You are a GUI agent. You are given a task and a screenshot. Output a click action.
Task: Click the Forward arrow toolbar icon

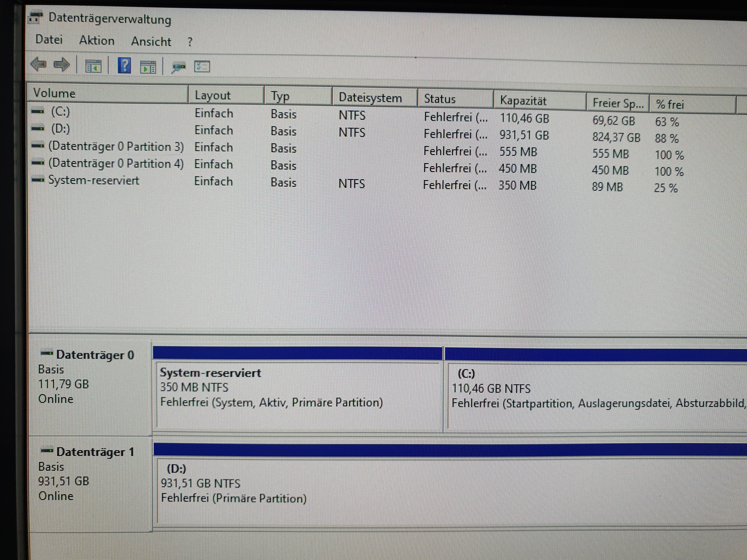(x=62, y=65)
